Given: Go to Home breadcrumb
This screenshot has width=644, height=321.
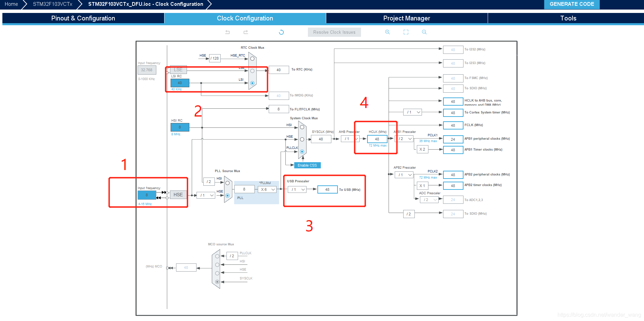Looking at the screenshot, I should click(x=11, y=4).
